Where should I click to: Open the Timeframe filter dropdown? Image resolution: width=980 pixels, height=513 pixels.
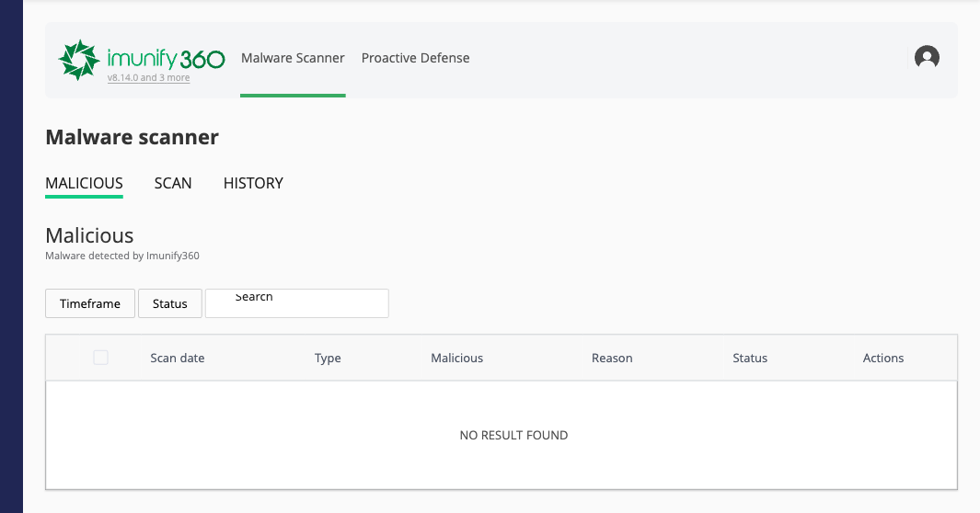tap(90, 303)
